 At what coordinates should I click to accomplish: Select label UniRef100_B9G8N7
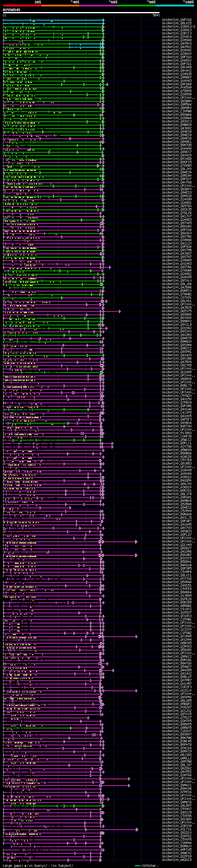click(x=176, y=555)
